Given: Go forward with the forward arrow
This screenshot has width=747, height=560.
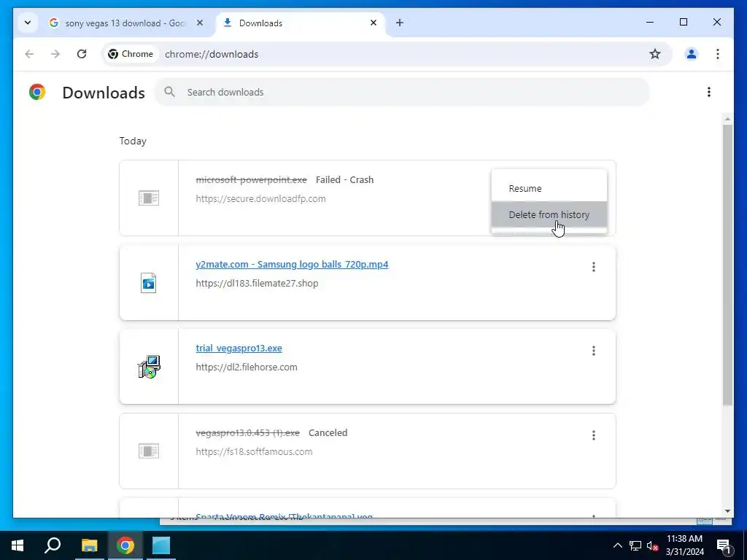Looking at the screenshot, I should point(55,54).
